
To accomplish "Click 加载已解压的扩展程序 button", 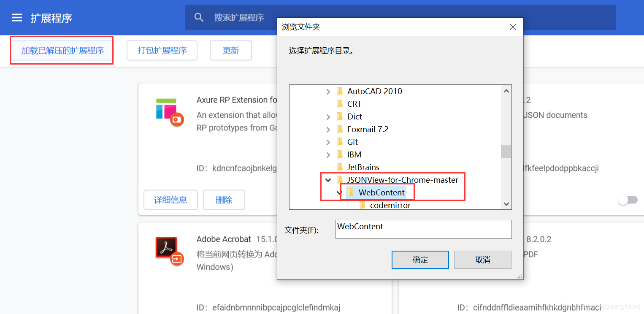I will [62, 51].
